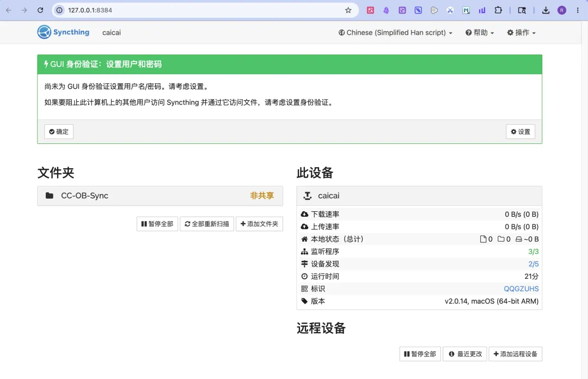
Task: Click 暂停全部 under remote devices
Action: 420,354
